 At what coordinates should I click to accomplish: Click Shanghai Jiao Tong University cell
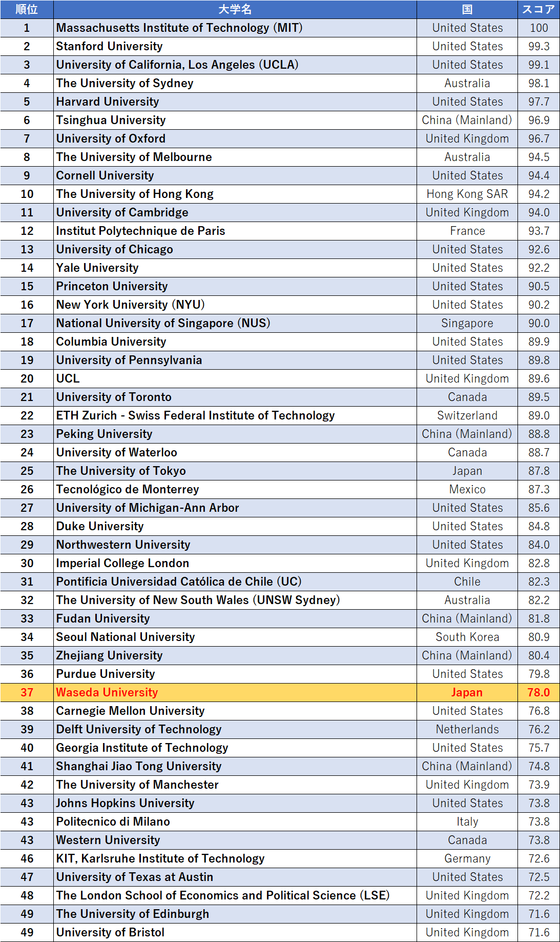(x=235, y=766)
